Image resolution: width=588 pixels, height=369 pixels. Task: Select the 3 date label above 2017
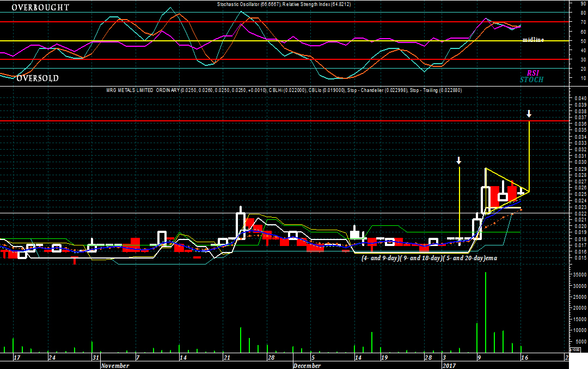[444, 358]
